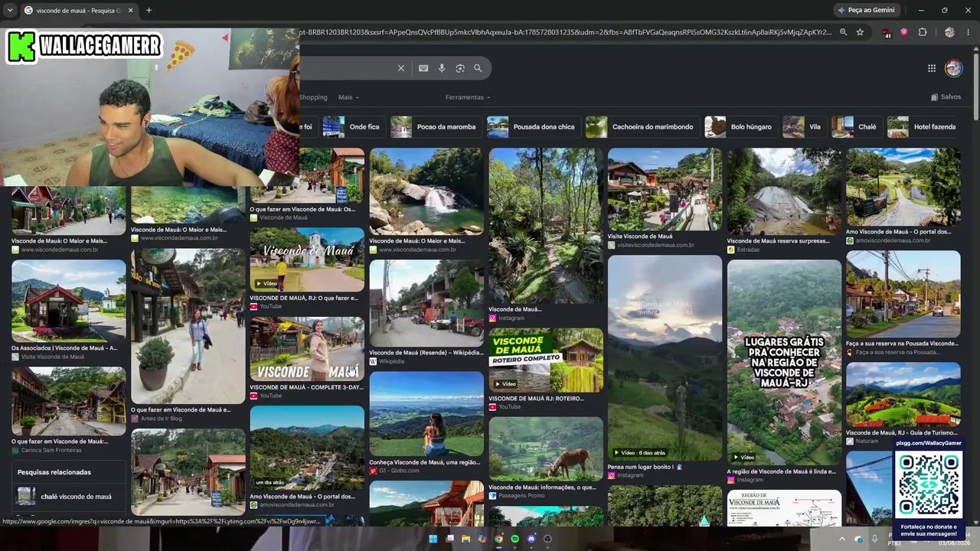The image size is (980, 551).
Task: Open OBS Studio from the taskbar
Action: [547, 539]
